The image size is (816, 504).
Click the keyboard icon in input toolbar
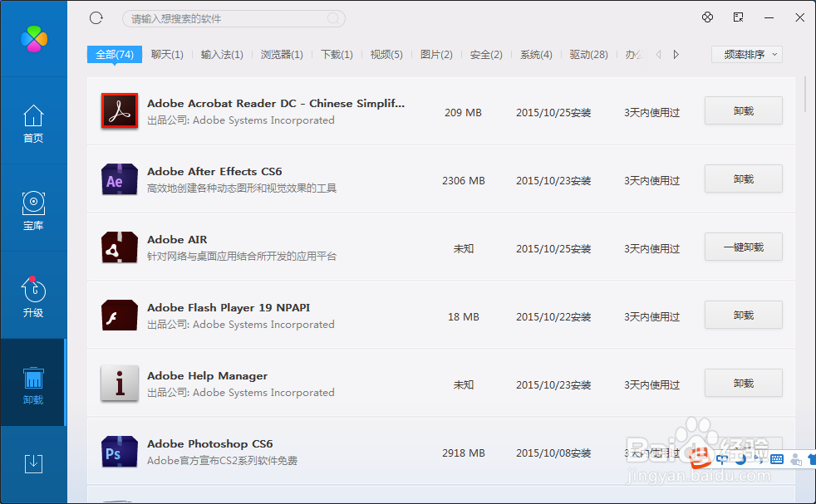pyautogui.click(x=777, y=459)
